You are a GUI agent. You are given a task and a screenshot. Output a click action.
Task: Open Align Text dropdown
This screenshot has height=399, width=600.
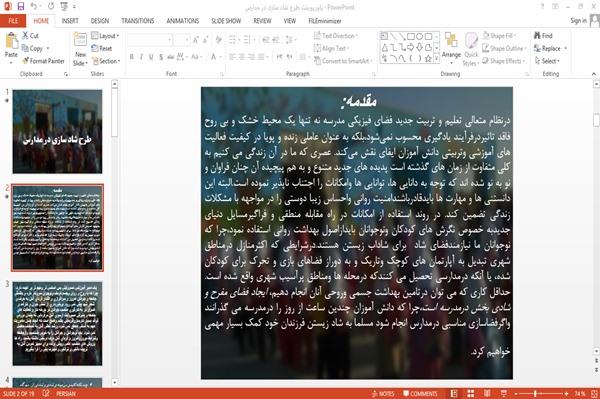click(x=331, y=49)
